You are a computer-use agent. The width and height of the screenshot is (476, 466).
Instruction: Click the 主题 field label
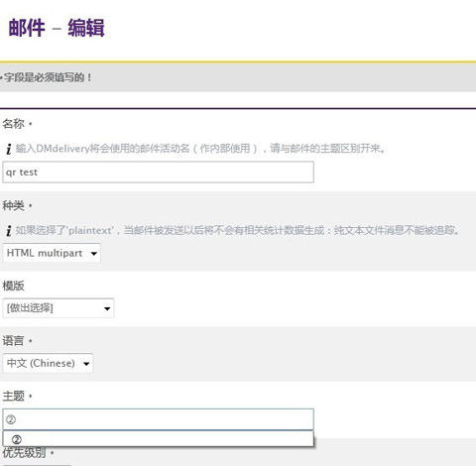13,396
